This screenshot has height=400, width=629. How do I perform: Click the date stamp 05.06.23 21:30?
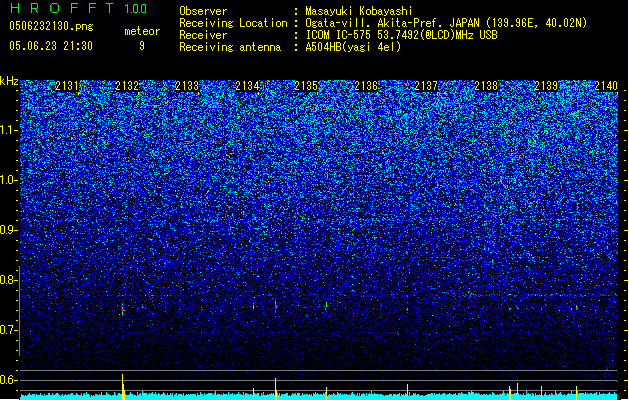[x=51, y=46]
